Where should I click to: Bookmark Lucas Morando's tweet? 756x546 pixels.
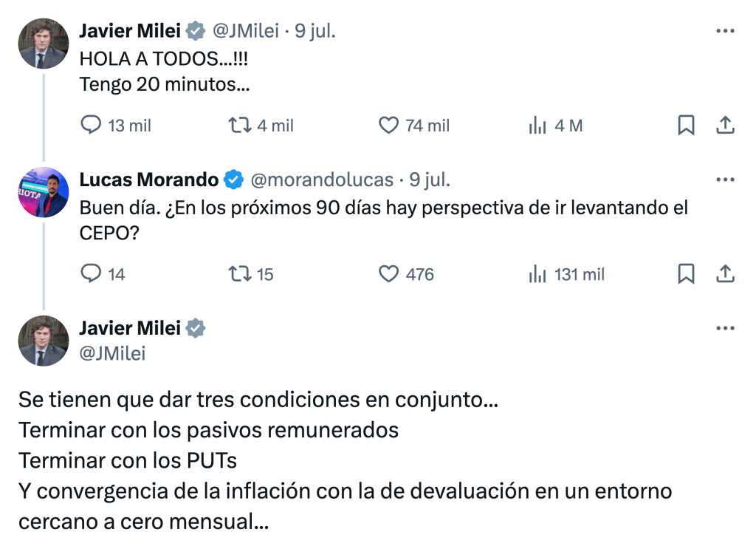(686, 274)
